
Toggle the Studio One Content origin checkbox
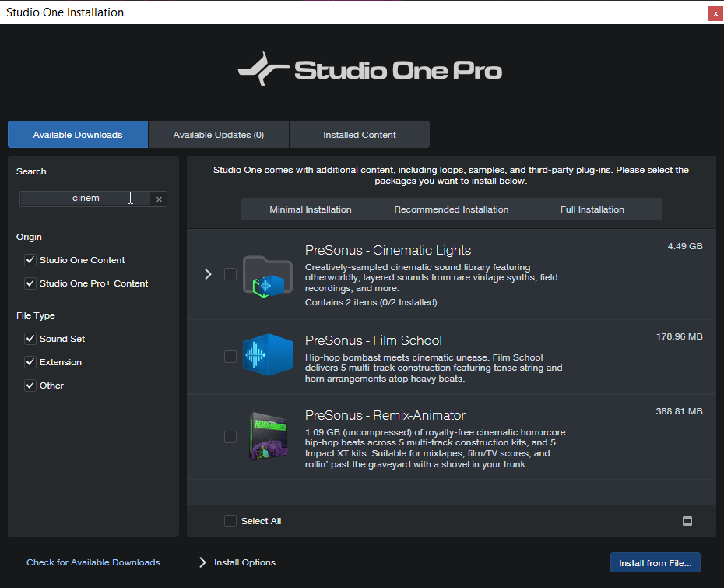click(30, 260)
